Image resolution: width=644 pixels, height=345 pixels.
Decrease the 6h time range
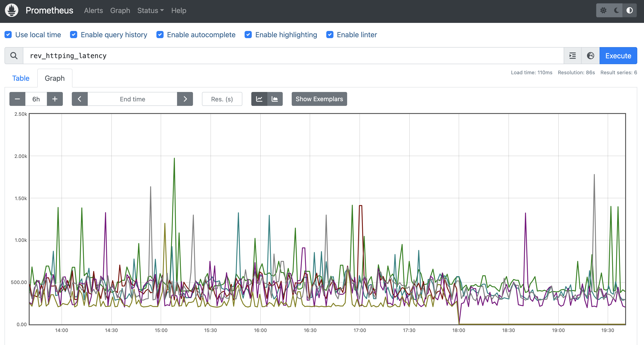point(17,99)
